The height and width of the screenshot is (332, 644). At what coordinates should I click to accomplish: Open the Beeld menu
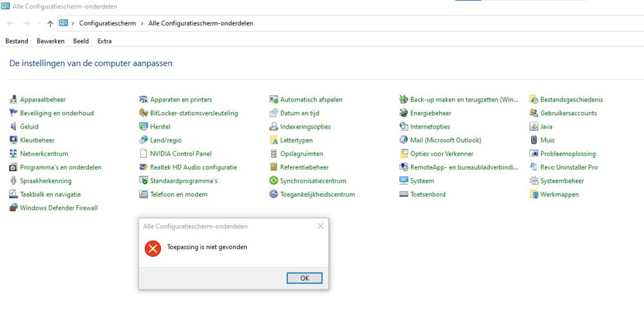81,41
